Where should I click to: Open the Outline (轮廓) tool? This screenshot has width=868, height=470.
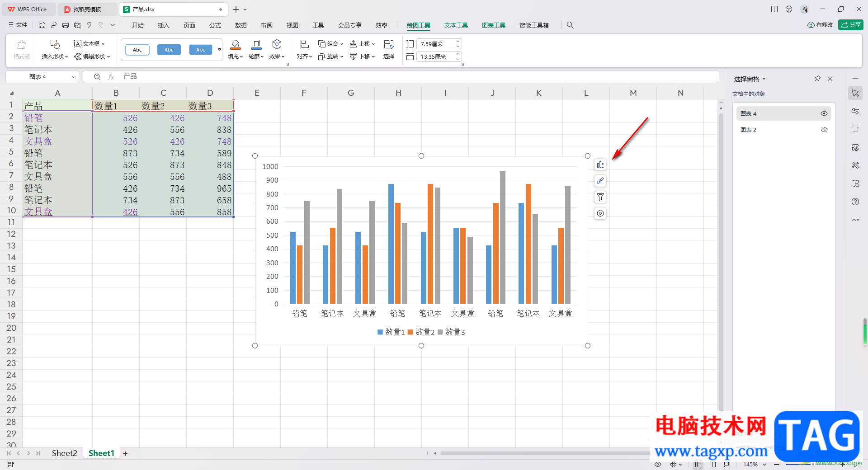point(256,44)
